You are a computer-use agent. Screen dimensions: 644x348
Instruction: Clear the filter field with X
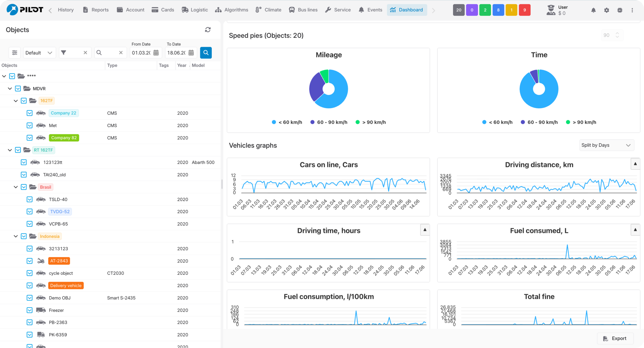click(85, 53)
